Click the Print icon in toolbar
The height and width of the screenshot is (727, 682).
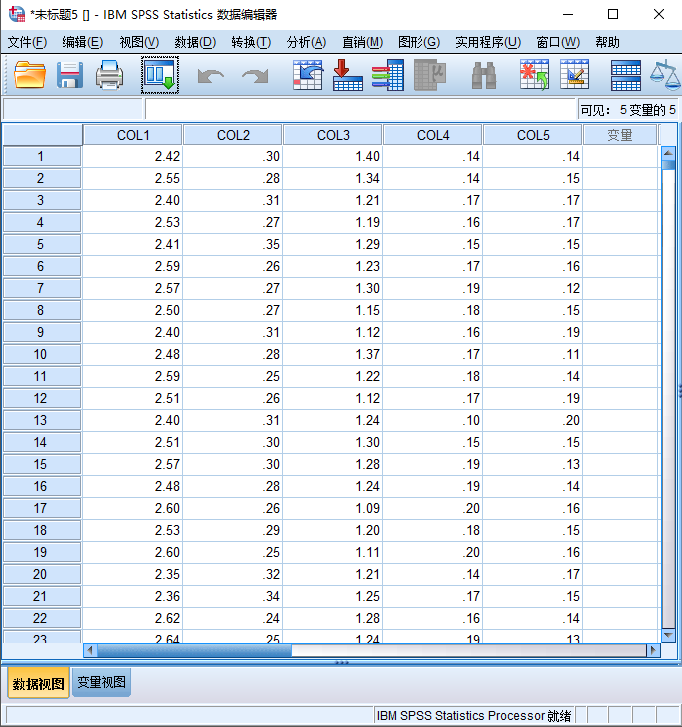click(109, 75)
